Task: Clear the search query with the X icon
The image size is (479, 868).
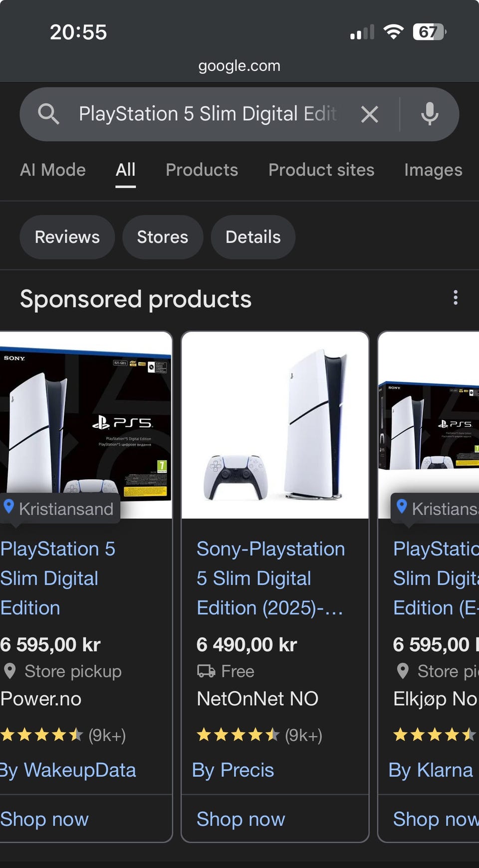Action: 369,114
